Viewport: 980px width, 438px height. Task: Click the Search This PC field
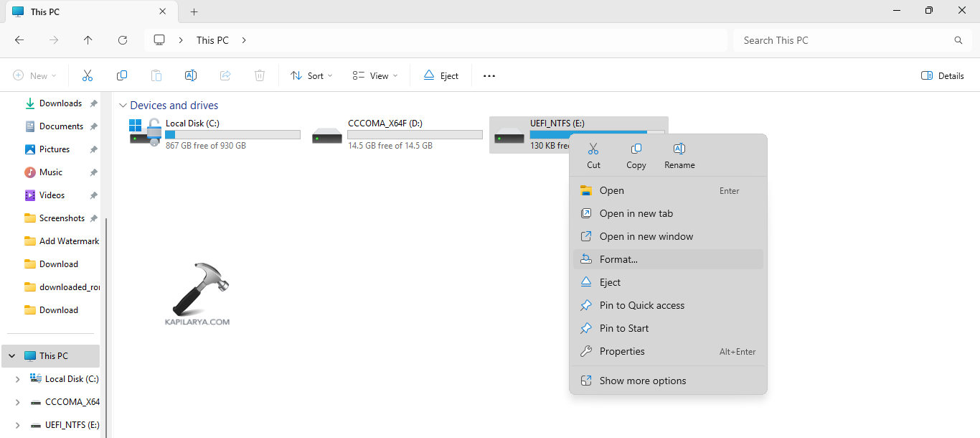[x=847, y=40]
